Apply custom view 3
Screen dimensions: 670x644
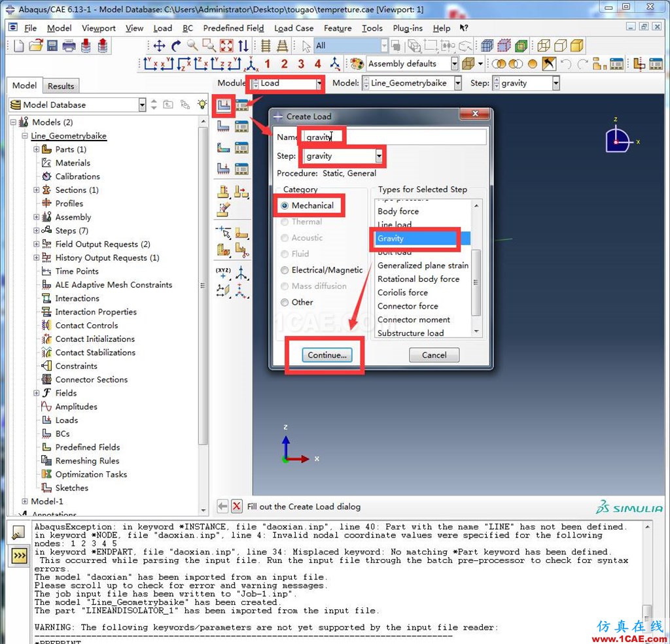301,64
